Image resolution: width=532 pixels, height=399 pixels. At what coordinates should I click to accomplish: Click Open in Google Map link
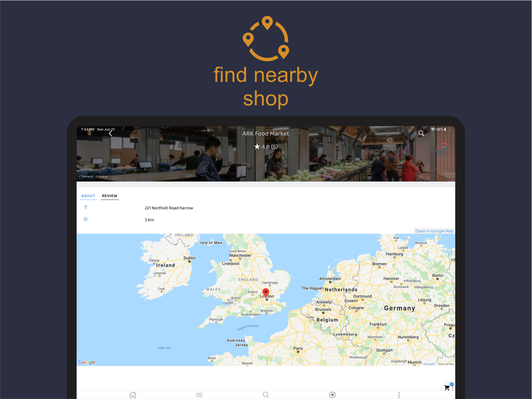click(x=434, y=231)
